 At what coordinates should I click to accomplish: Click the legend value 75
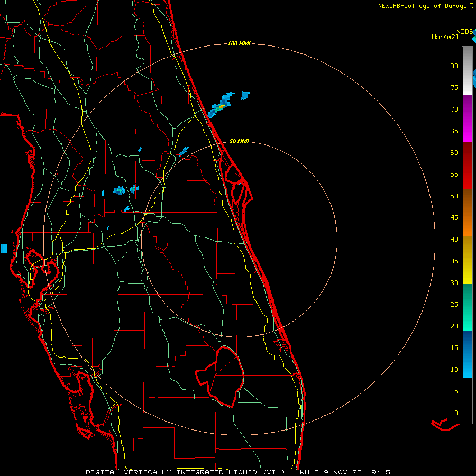tap(454, 88)
